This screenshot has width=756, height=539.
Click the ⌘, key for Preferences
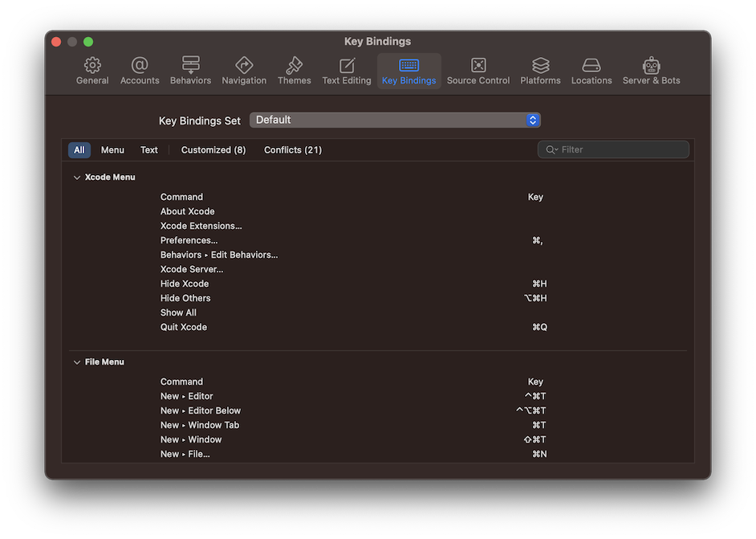point(538,240)
